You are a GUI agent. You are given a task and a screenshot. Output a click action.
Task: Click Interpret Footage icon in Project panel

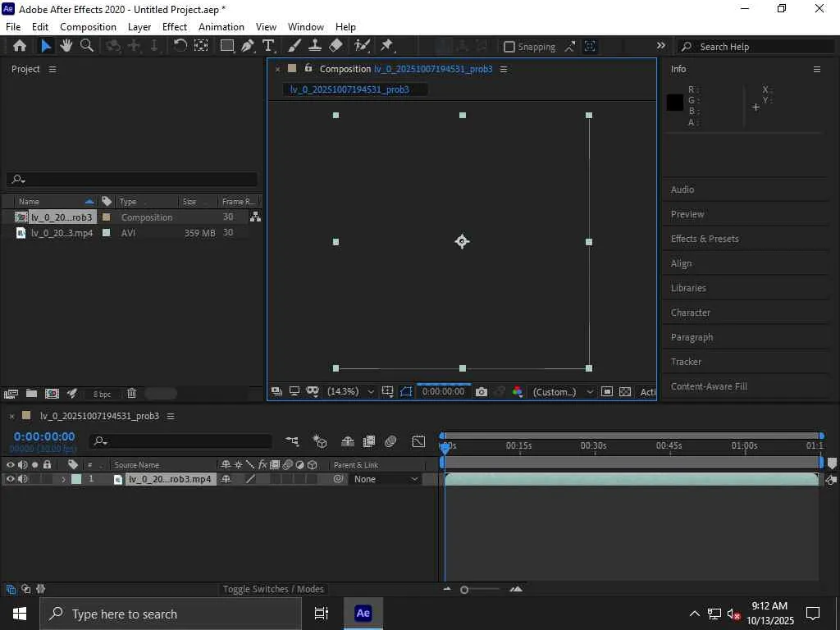pos(11,394)
